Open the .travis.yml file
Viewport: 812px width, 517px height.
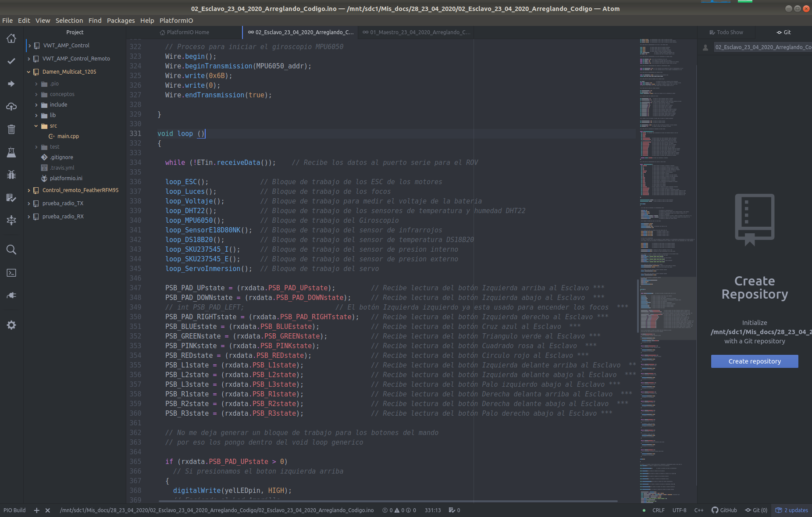click(x=62, y=168)
